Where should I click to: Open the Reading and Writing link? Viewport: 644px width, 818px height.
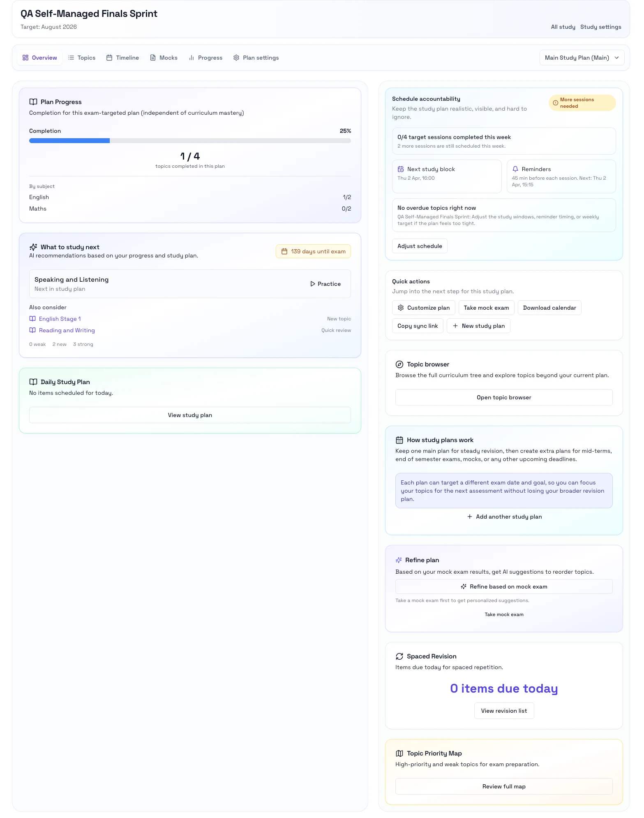(67, 330)
